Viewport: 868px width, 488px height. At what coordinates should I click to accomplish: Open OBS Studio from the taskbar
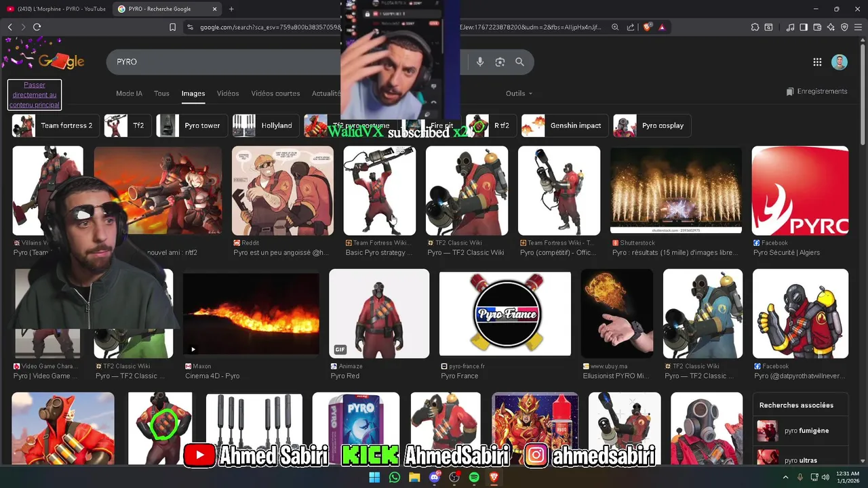point(454,477)
